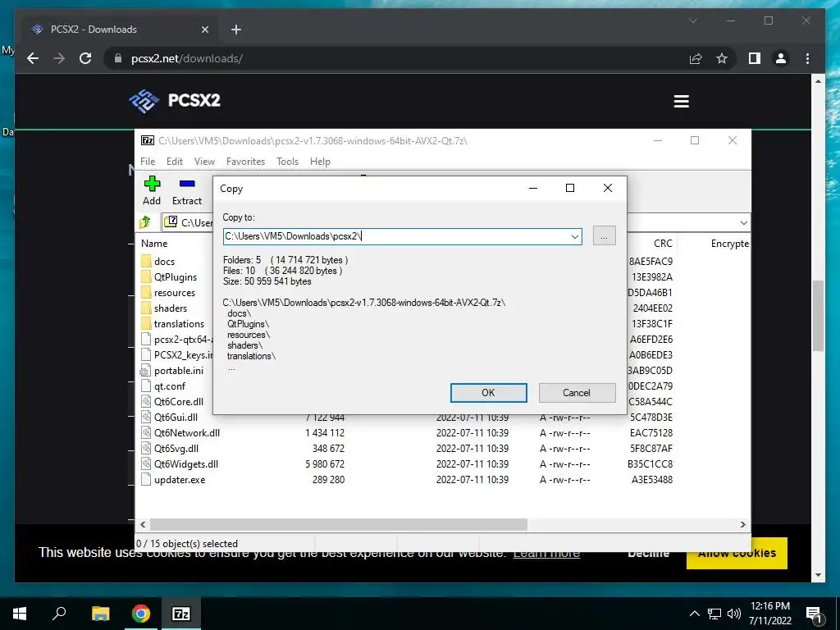Reload the PCSX2 downloads page

click(85, 58)
